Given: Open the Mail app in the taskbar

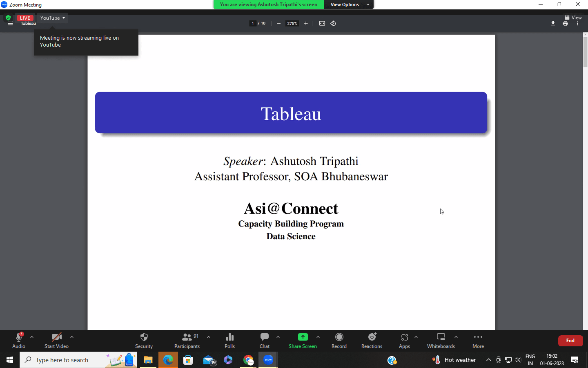Looking at the screenshot, I should pyautogui.click(x=209, y=360).
